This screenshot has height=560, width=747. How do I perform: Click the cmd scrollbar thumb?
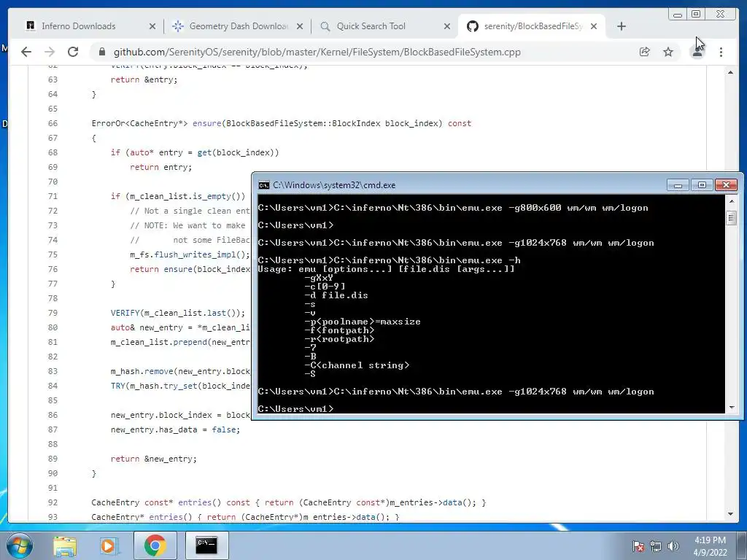[x=731, y=218]
